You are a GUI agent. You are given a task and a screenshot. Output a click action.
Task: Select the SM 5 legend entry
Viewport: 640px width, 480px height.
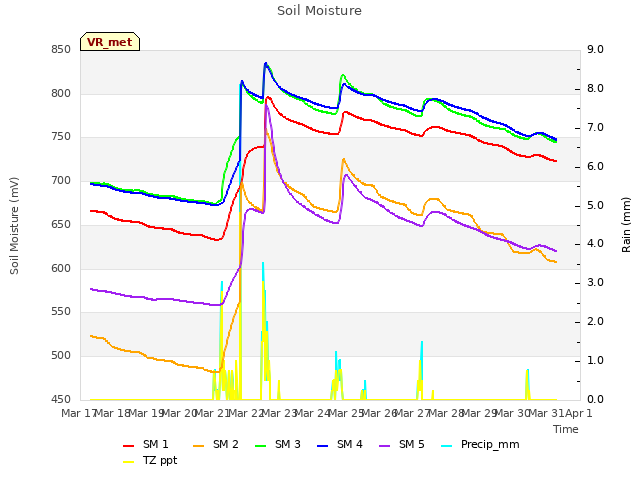click(402, 444)
